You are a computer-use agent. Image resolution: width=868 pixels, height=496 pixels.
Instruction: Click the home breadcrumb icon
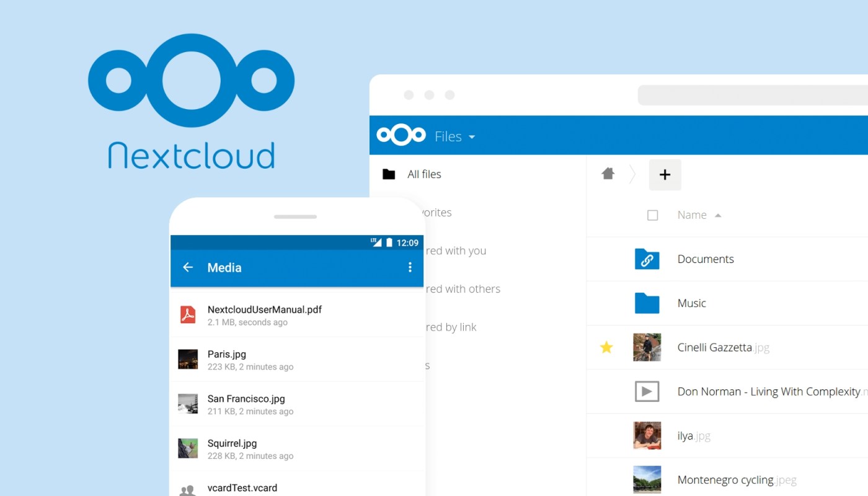[x=608, y=174]
